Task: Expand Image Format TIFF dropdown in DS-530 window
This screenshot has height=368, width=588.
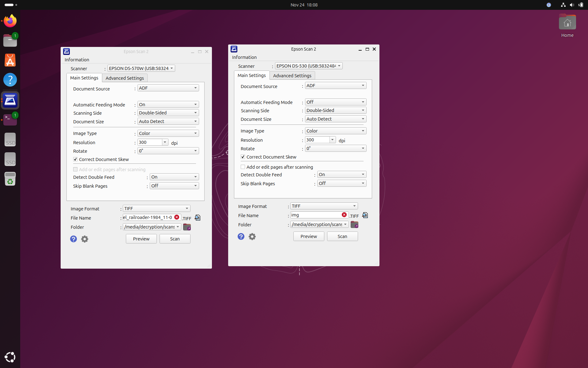Action: point(324,206)
